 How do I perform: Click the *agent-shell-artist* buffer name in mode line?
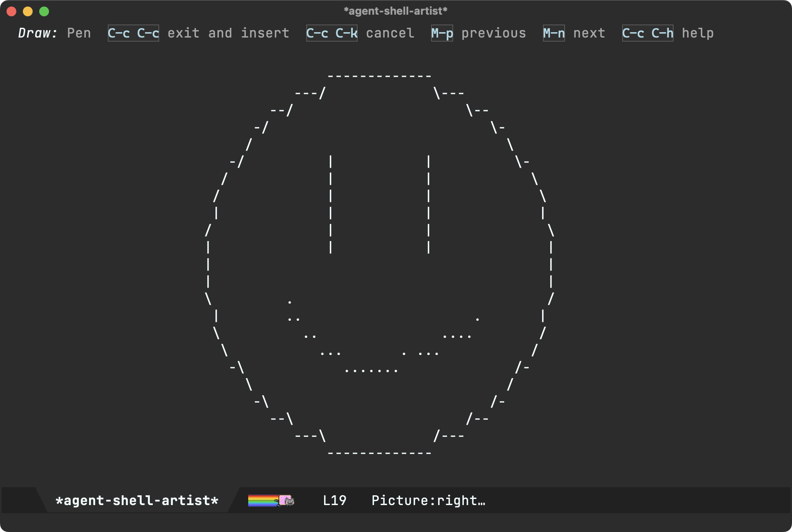137,500
